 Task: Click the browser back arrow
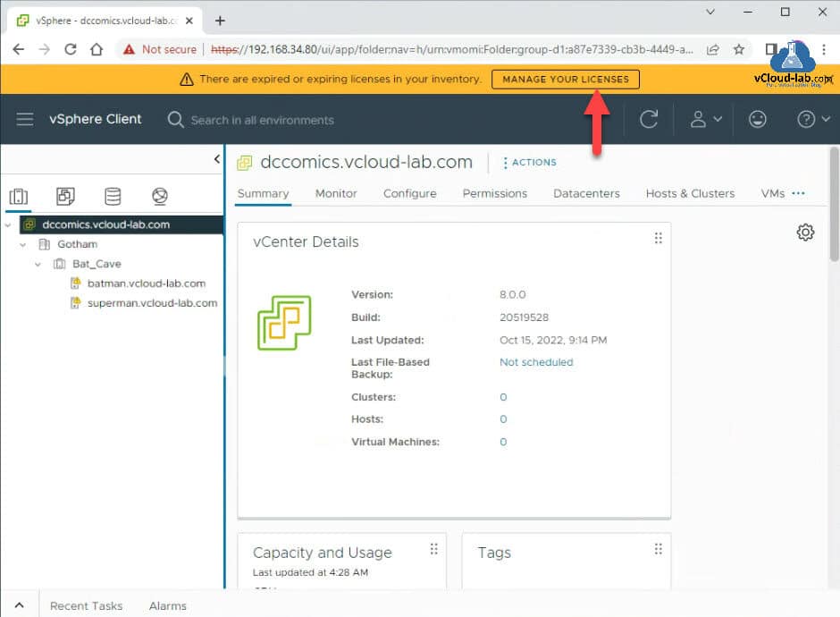[x=19, y=49]
